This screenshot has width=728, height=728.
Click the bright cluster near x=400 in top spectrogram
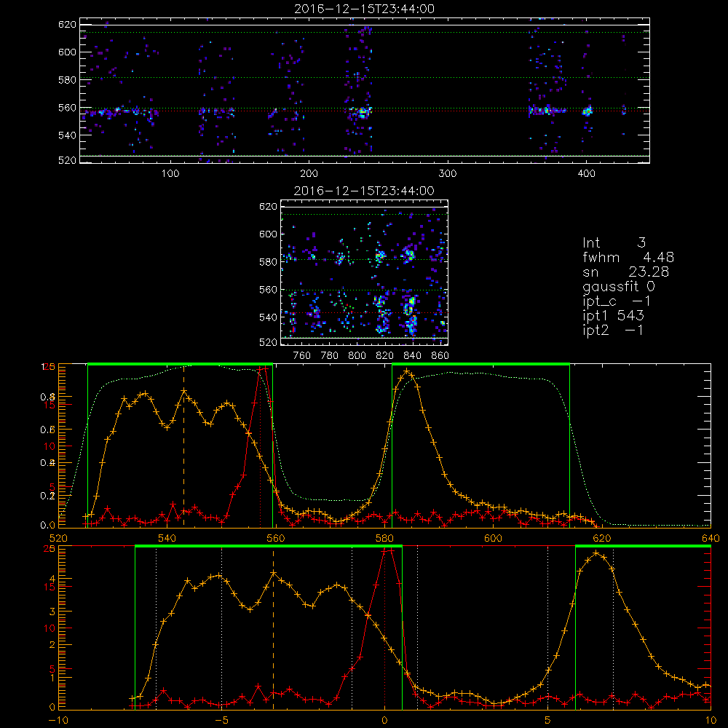(587, 111)
